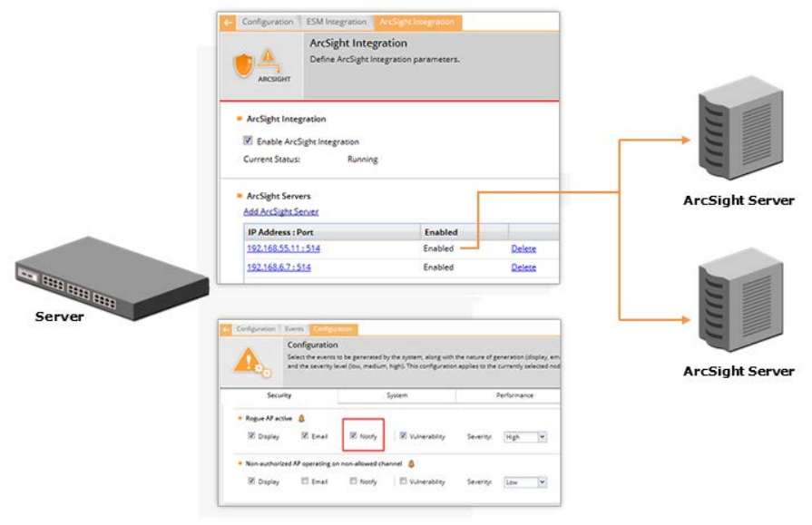Open the Events breadcrumb tab
This screenshot has height=525, width=812.
[x=294, y=329]
